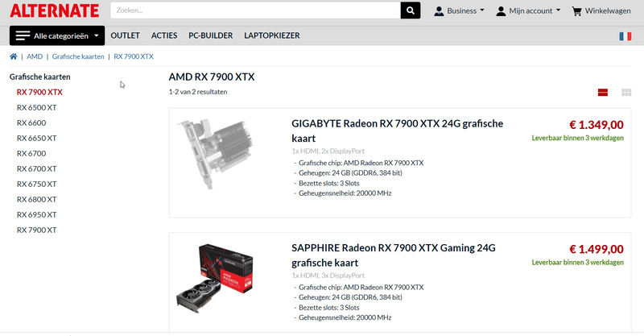Open the Business dropdown menu

(459, 11)
